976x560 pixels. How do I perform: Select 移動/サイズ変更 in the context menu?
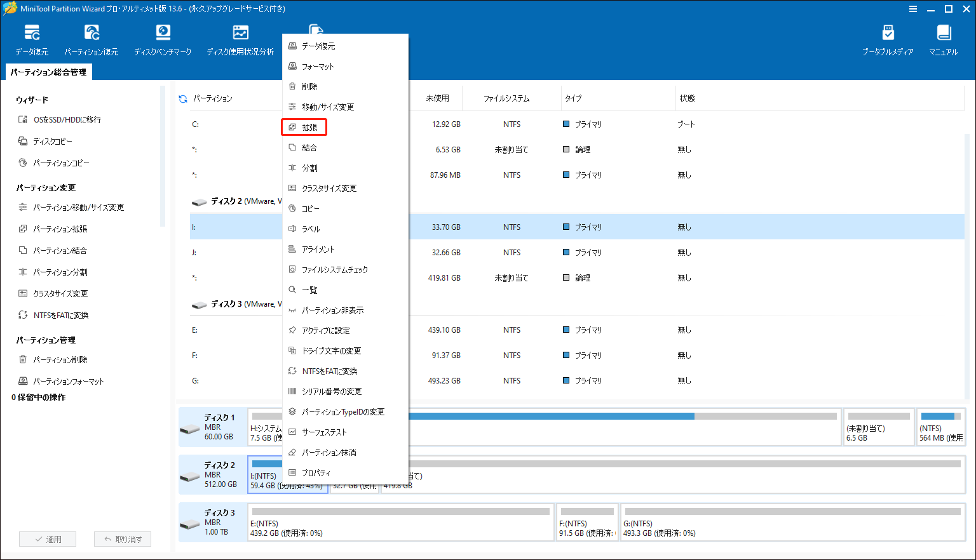[x=345, y=107]
